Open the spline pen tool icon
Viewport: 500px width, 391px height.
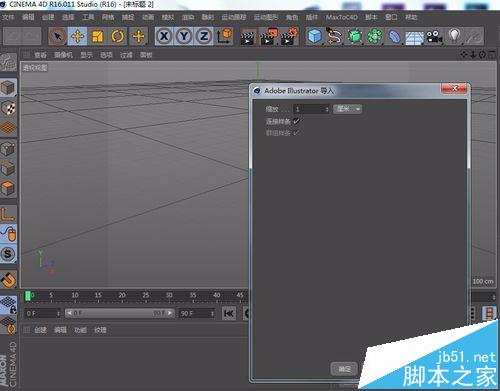click(334, 36)
